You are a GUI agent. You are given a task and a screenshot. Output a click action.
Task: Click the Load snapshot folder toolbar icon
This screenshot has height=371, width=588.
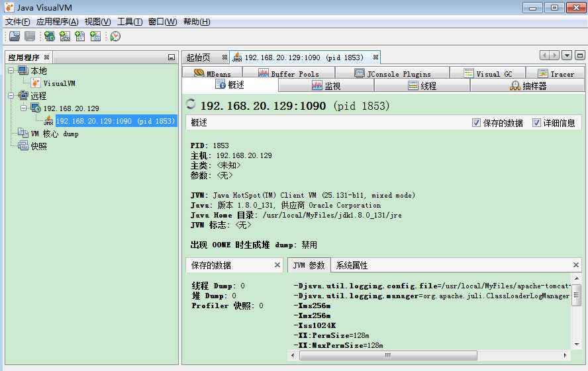point(15,36)
